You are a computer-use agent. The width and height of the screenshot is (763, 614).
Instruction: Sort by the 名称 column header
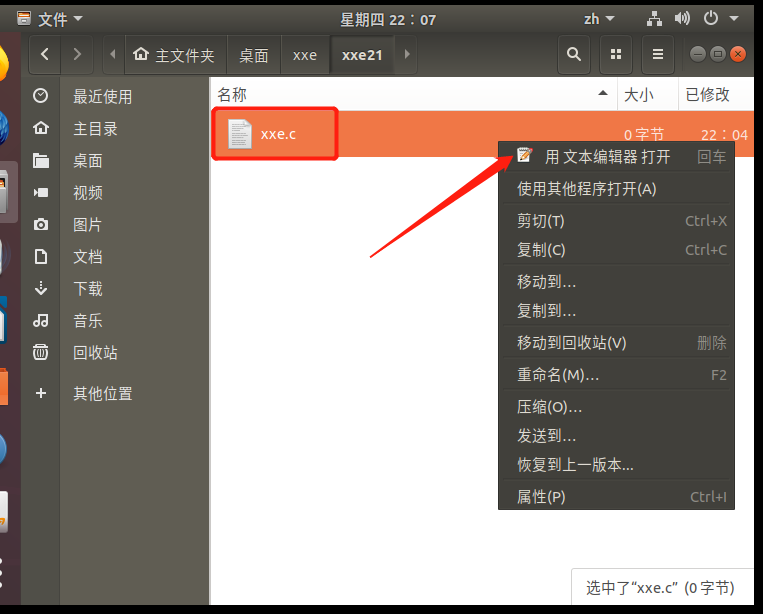pos(414,94)
